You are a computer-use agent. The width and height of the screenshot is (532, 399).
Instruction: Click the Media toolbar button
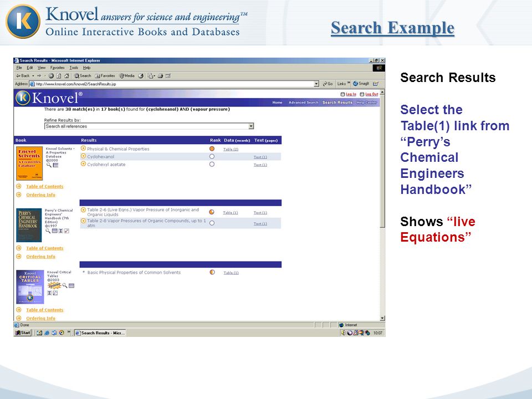coord(127,76)
